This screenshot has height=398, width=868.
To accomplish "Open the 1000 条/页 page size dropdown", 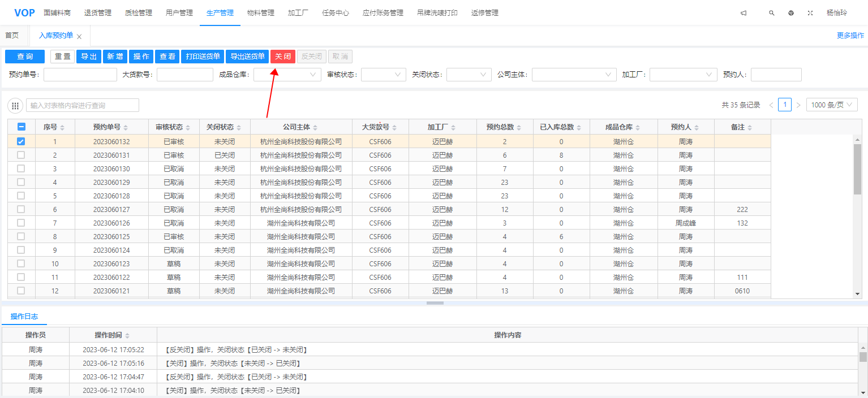I will tap(832, 105).
